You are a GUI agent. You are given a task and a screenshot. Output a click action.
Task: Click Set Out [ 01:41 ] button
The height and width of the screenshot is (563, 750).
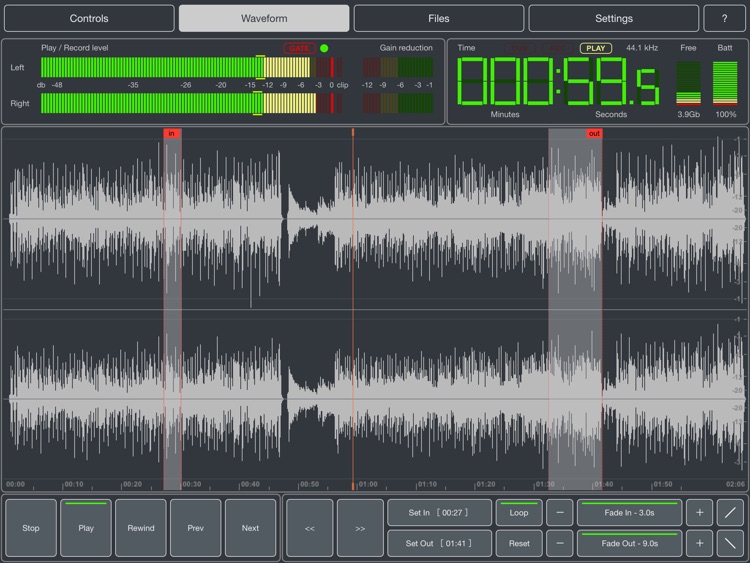[x=439, y=543]
